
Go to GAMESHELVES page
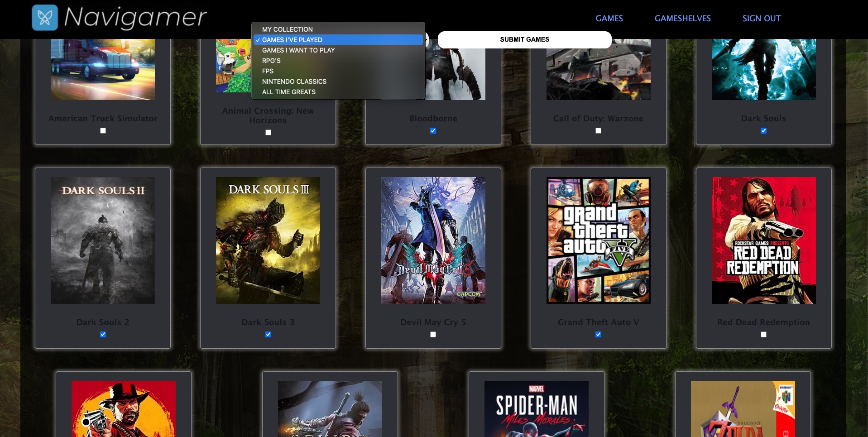(682, 19)
